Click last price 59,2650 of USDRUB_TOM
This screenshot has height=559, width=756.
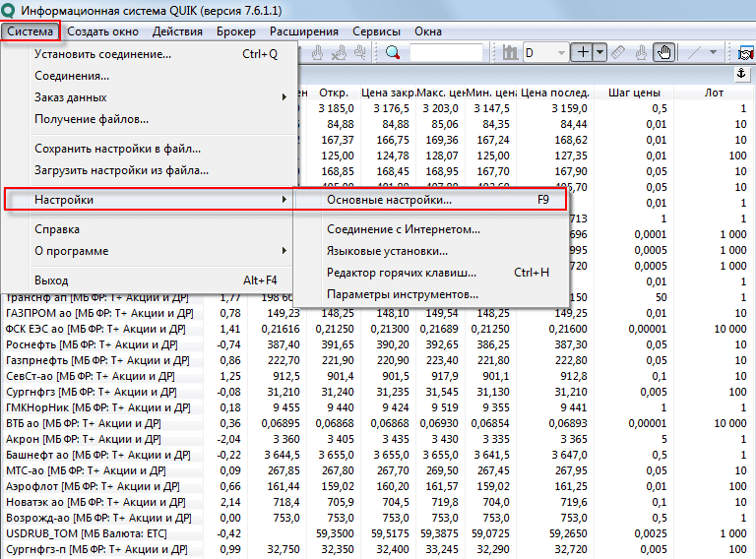[568, 534]
